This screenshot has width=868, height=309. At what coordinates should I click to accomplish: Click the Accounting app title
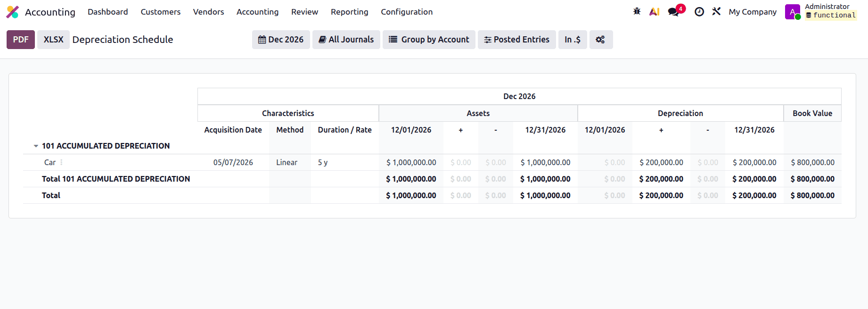point(50,12)
